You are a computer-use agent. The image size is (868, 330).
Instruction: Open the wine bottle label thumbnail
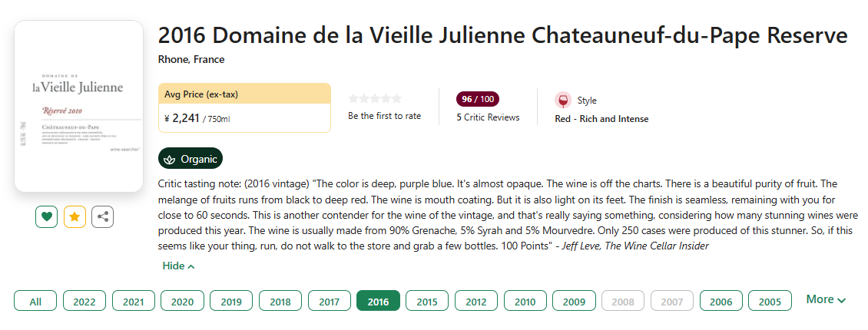78,106
